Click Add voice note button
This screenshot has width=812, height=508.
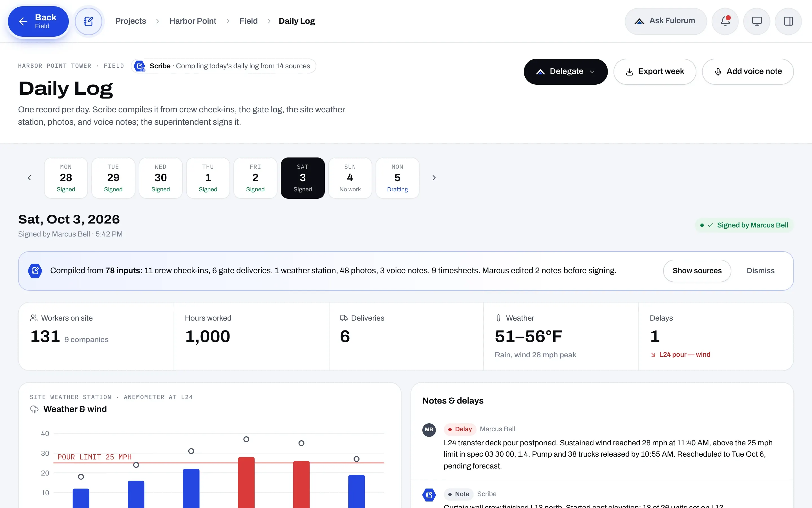[x=748, y=72]
